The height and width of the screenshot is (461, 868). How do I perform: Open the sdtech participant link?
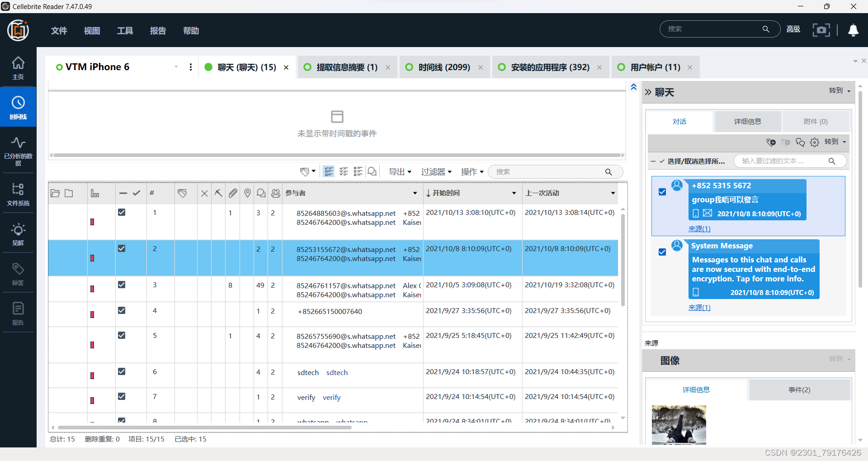click(x=337, y=373)
